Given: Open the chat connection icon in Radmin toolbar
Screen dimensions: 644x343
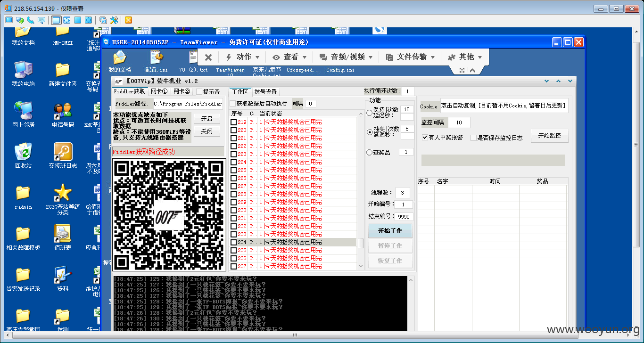Looking at the screenshot, I should (x=20, y=20).
